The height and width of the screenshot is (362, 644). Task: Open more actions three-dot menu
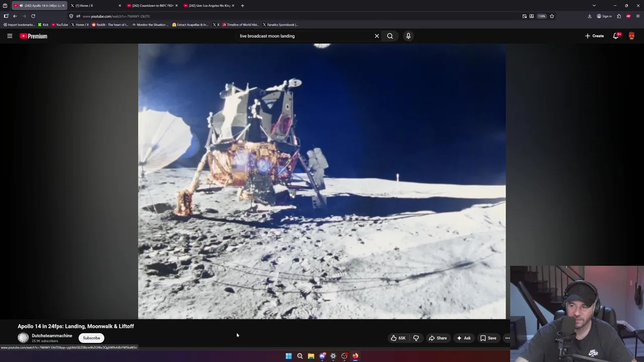click(507, 338)
